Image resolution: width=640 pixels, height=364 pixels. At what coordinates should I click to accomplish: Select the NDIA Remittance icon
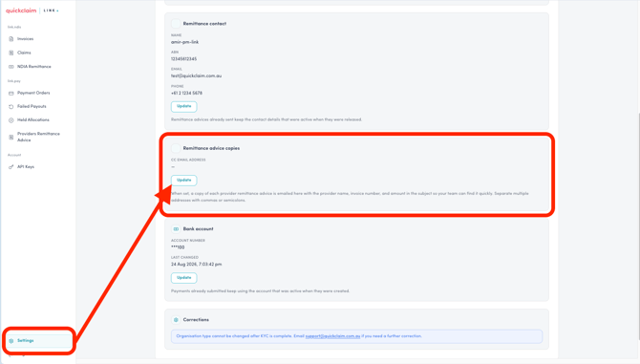[11, 67]
